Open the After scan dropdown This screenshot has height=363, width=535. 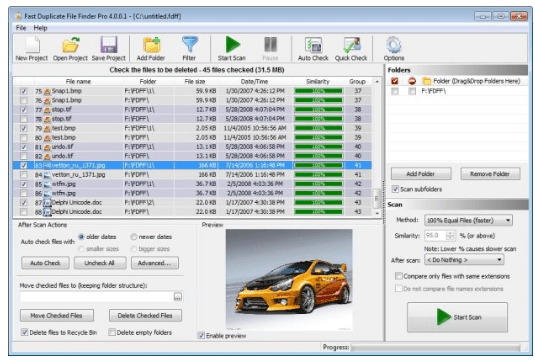pos(464,260)
